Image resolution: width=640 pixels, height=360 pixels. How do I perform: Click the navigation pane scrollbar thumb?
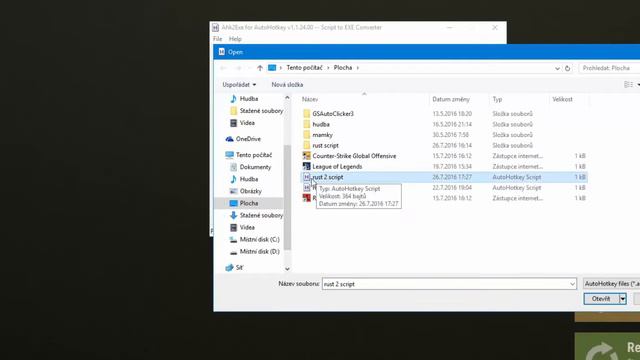tap(287, 197)
